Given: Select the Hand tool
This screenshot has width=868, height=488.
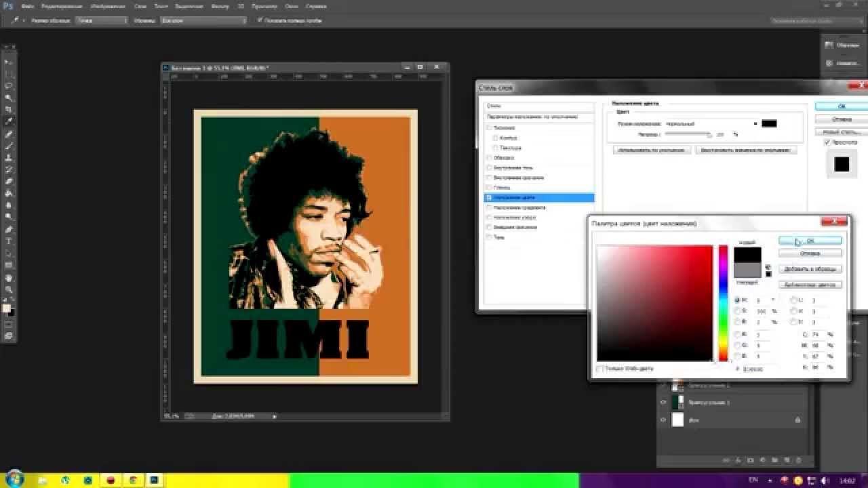Looking at the screenshot, I should tap(9, 277).
